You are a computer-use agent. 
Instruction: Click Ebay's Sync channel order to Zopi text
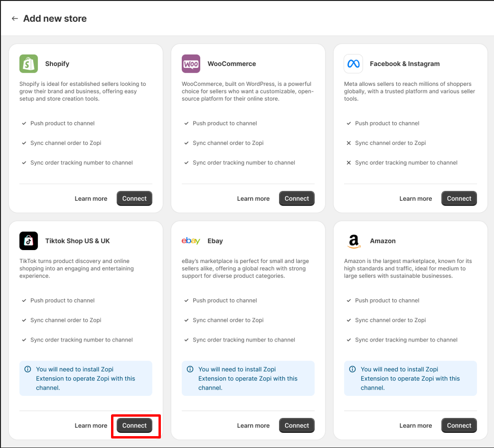228,320
